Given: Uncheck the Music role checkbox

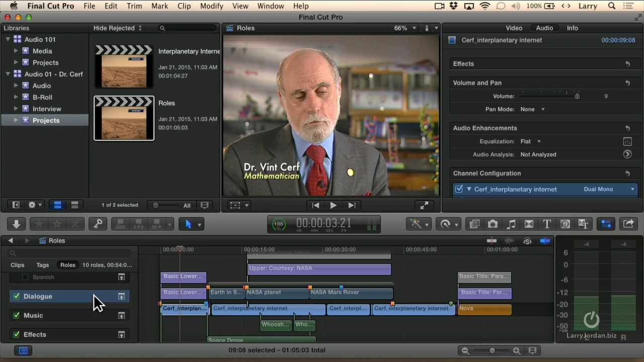Looking at the screenshot, I should [17, 315].
